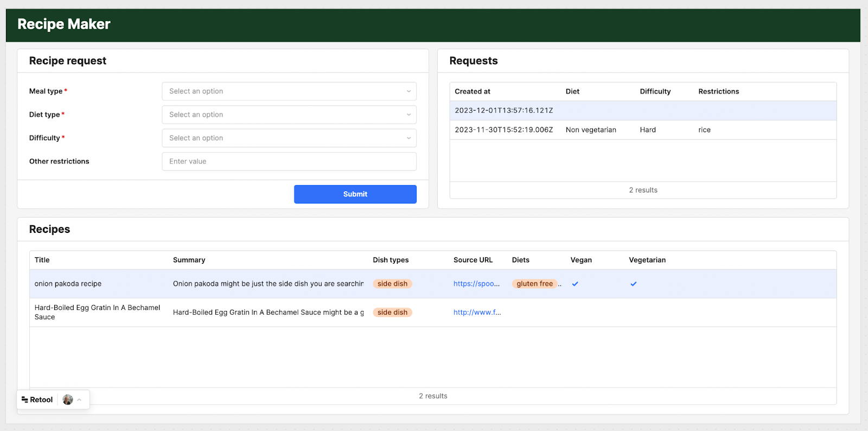
Task: Sort recipes by Dish types column
Action: (391, 260)
